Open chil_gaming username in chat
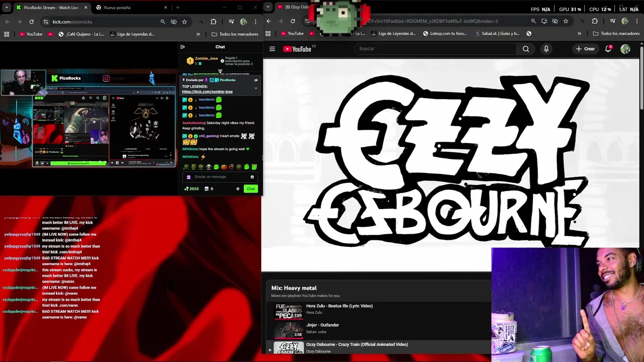 click(x=209, y=136)
